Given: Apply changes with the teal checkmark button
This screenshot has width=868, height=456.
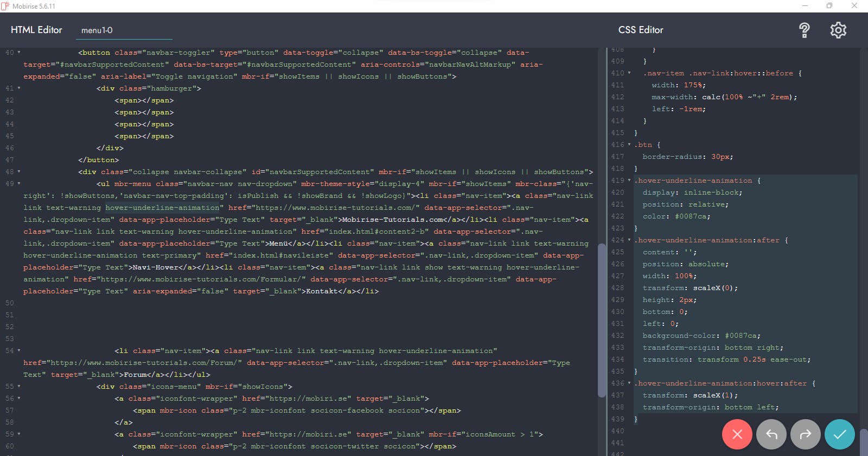Looking at the screenshot, I should pyautogui.click(x=839, y=434).
